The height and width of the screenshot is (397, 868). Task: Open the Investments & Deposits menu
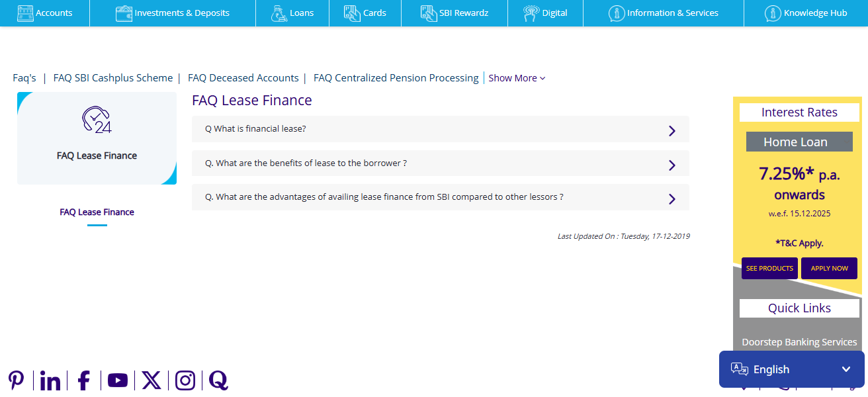point(173,13)
